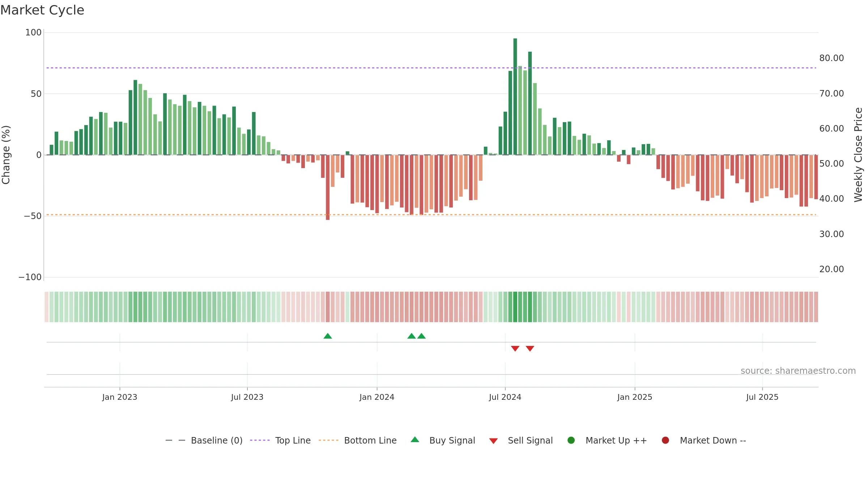Screen dimensions: 868x488
Task: Select the second sell signal marker after Jul 2024
Action: click(530, 348)
